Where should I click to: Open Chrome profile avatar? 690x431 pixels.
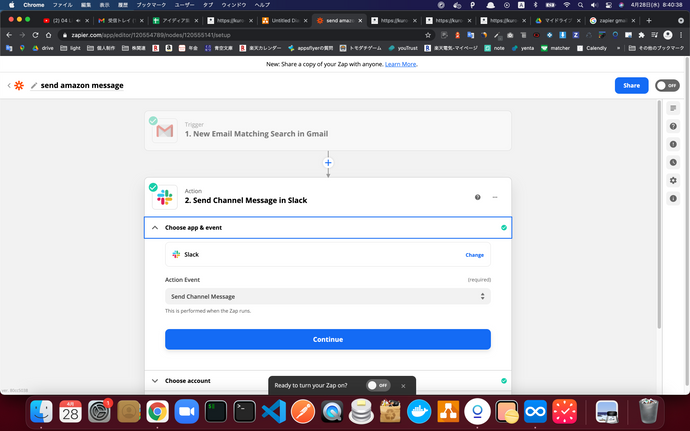(668, 35)
